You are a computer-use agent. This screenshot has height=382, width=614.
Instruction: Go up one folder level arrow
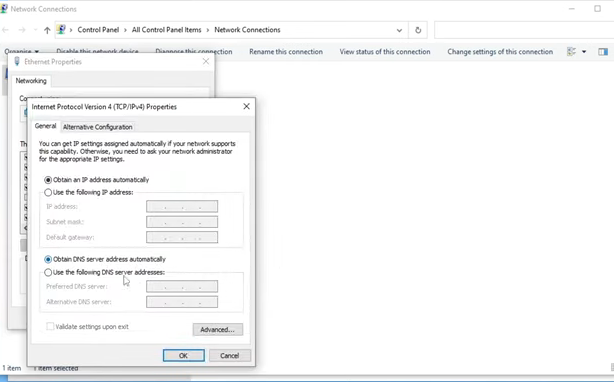[47, 30]
